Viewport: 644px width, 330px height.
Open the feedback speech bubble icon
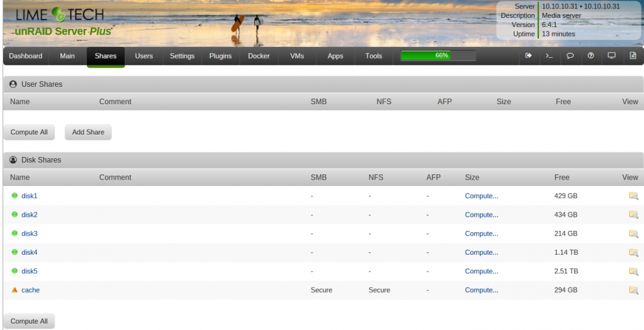[x=570, y=55]
